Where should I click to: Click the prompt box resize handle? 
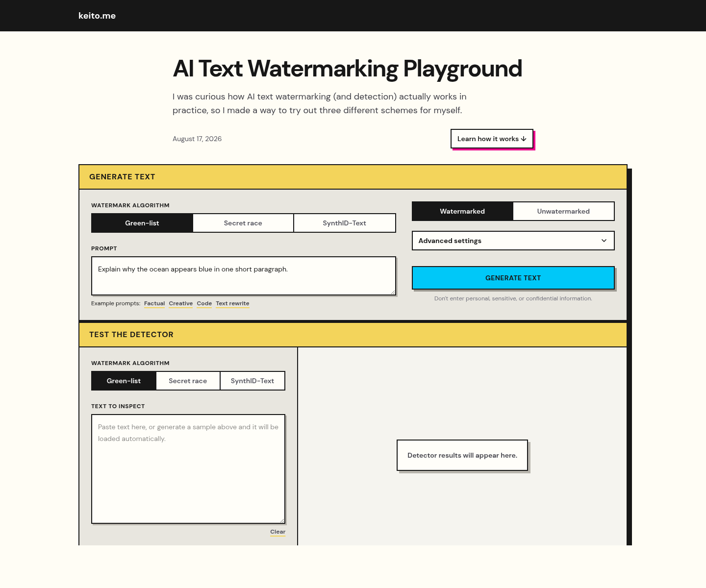[x=393, y=292]
